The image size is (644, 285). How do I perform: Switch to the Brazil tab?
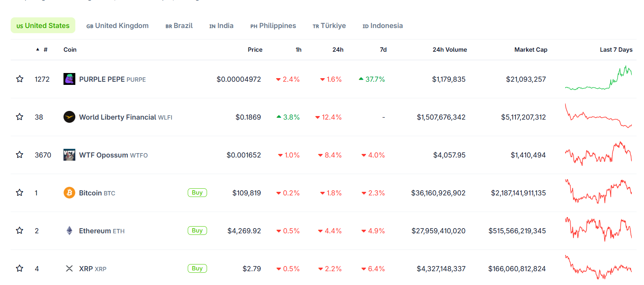pyautogui.click(x=179, y=26)
